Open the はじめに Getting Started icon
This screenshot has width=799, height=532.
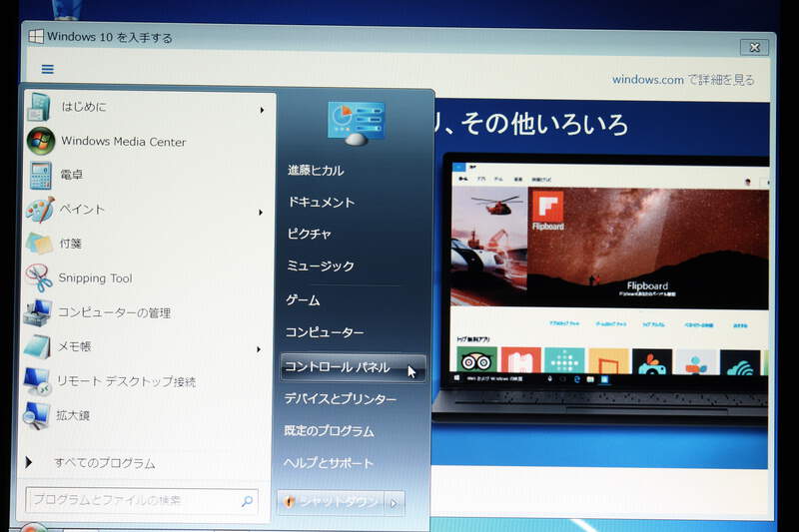coord(39,107)
